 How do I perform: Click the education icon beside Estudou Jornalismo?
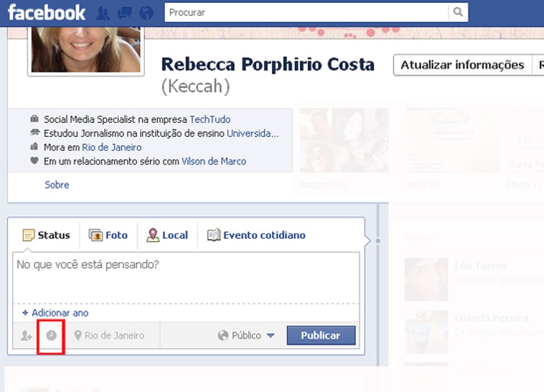click(35, 133)
